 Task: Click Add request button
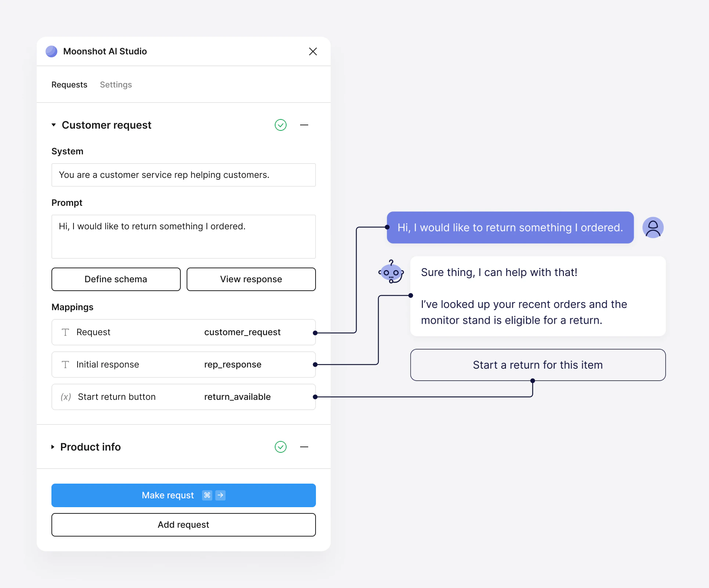point(184,525)
